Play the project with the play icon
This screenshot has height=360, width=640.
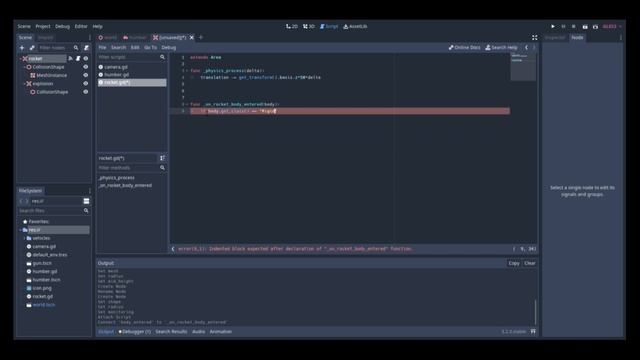click(x=553, y=27)
